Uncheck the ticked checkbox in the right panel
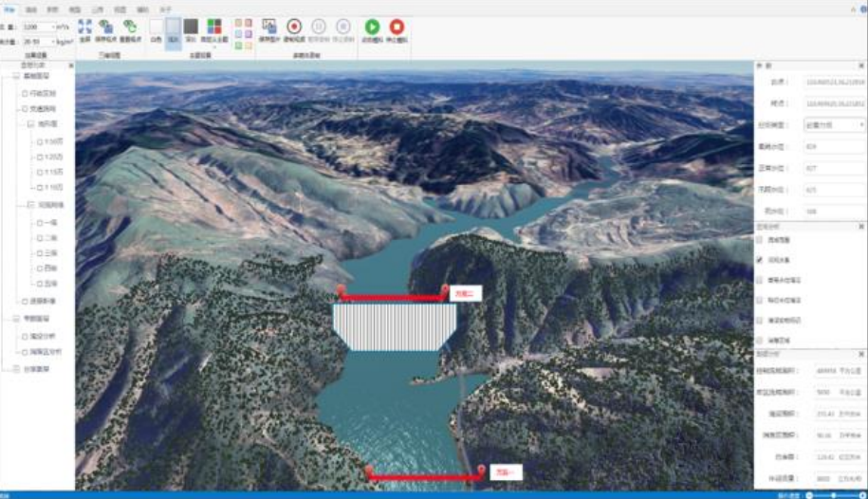This screenshot has width=868, height=499. click(x=759, y=260)
